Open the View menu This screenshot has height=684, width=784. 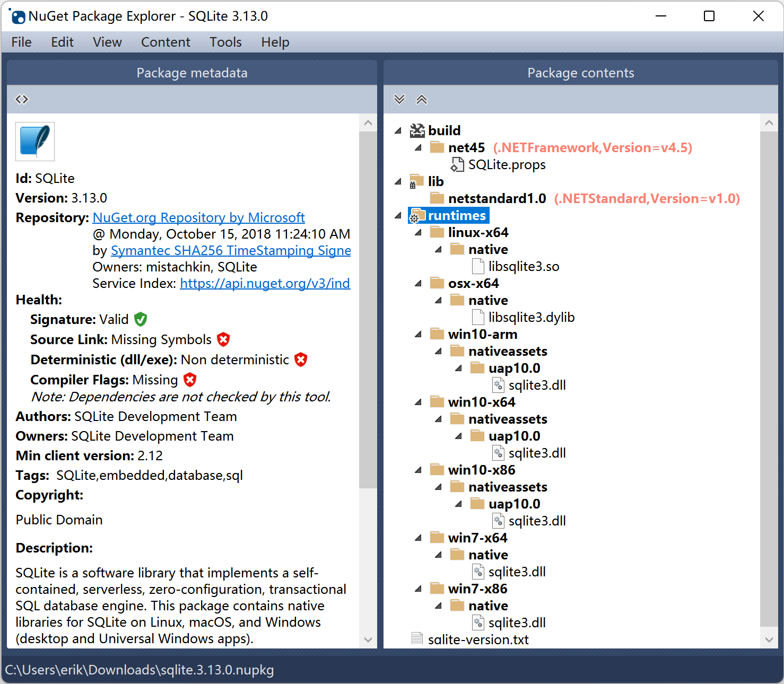[107, 42]
